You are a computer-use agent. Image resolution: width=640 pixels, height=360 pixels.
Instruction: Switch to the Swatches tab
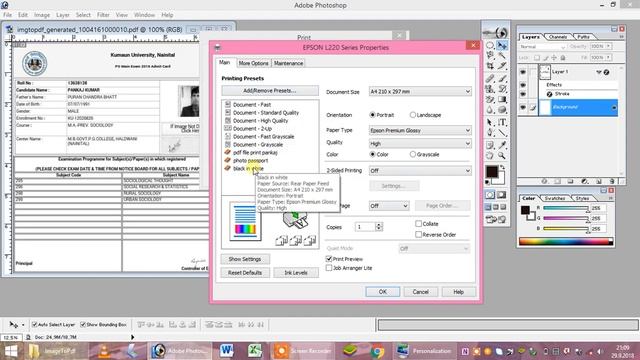coord(555,198)
